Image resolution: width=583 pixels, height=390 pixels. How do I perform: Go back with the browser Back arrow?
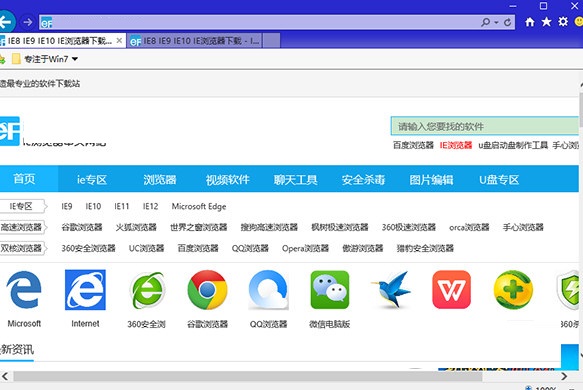[x=6, y=22]
